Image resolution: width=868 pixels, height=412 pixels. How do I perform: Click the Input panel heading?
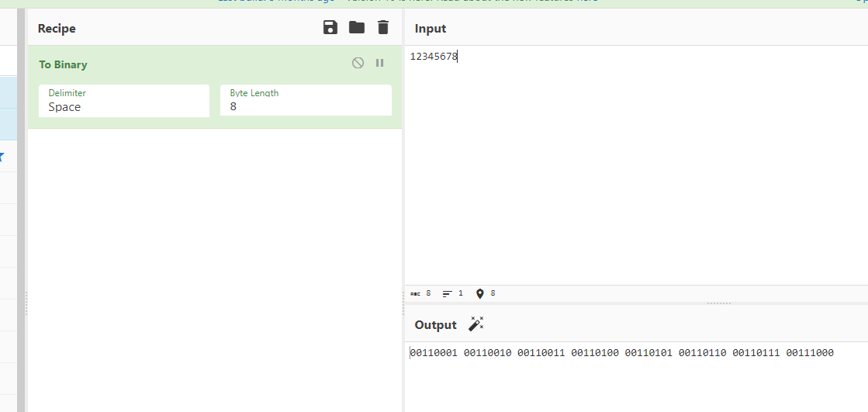click(431, 28)
